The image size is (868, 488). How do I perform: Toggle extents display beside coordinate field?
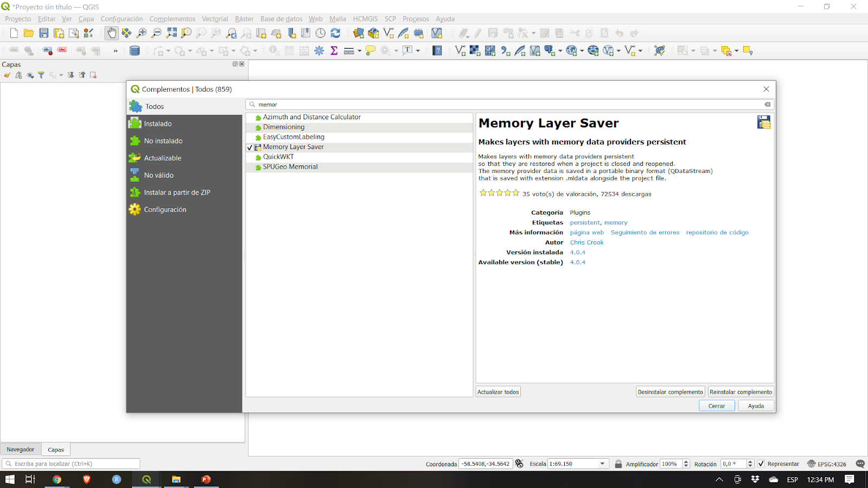(519, 464)
